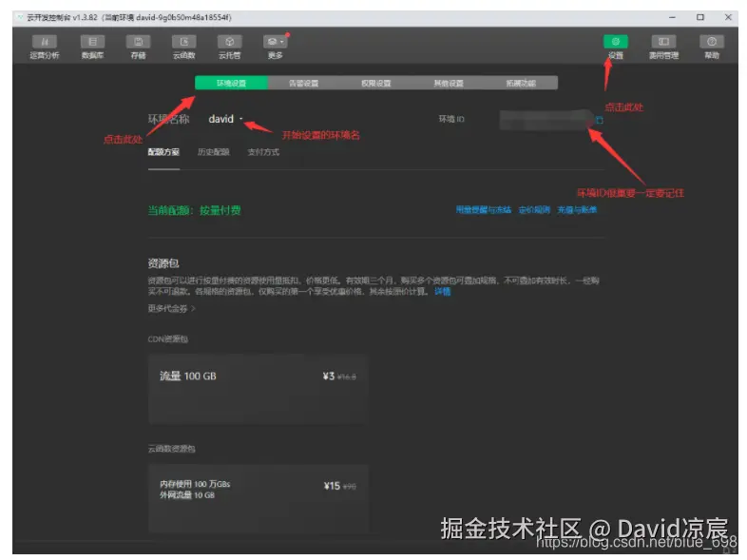Open the 支付方式 sub-tab
Viewport: 747px width, 560px height.
pos(263,152)
